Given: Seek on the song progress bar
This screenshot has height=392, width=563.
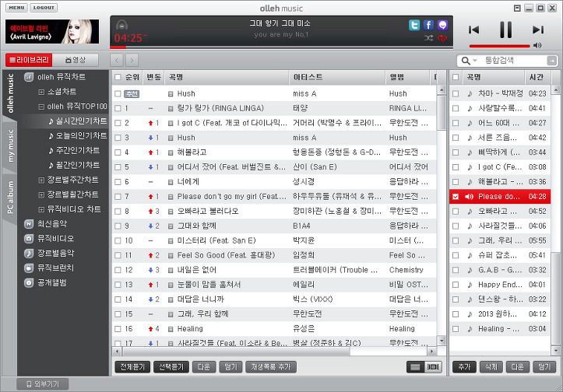Looking at the screenshot, I should tap(282, 47).
